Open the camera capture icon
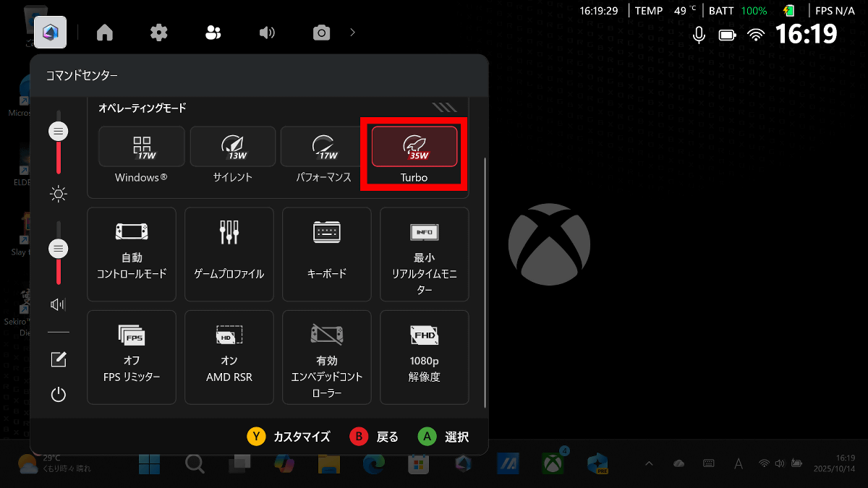The height and width of the screenshot is (488, 868). tap(321, 33)
